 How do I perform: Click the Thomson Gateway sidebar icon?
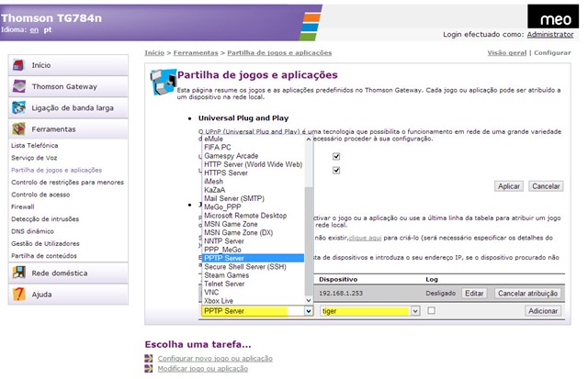click(19, 86)
